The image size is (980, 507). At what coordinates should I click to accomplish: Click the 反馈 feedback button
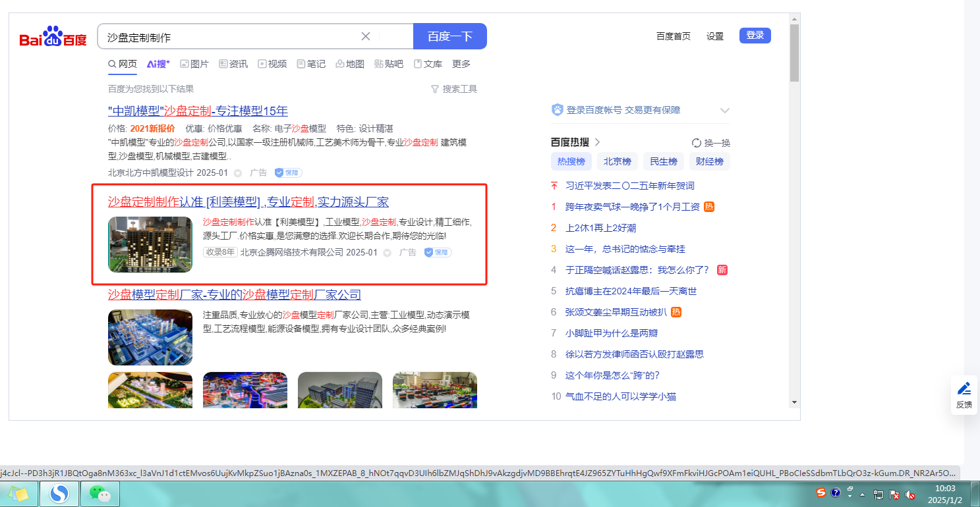[x=964, y=394]
